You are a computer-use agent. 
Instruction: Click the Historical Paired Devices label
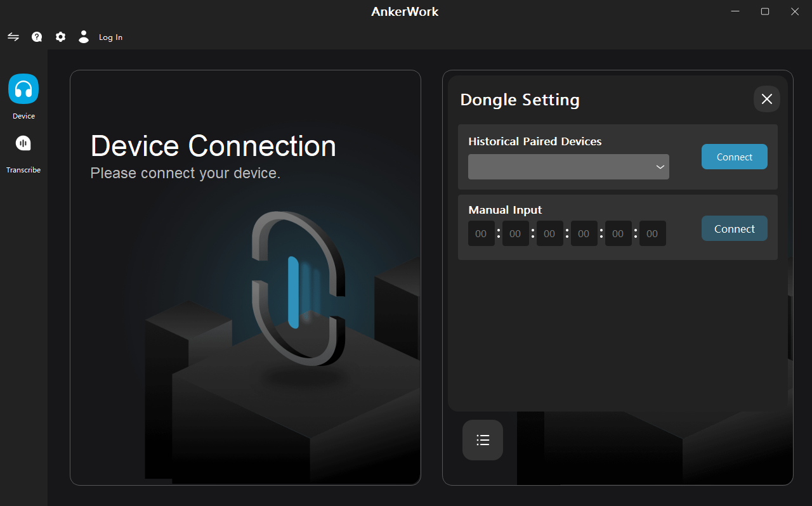coord(535,141)
